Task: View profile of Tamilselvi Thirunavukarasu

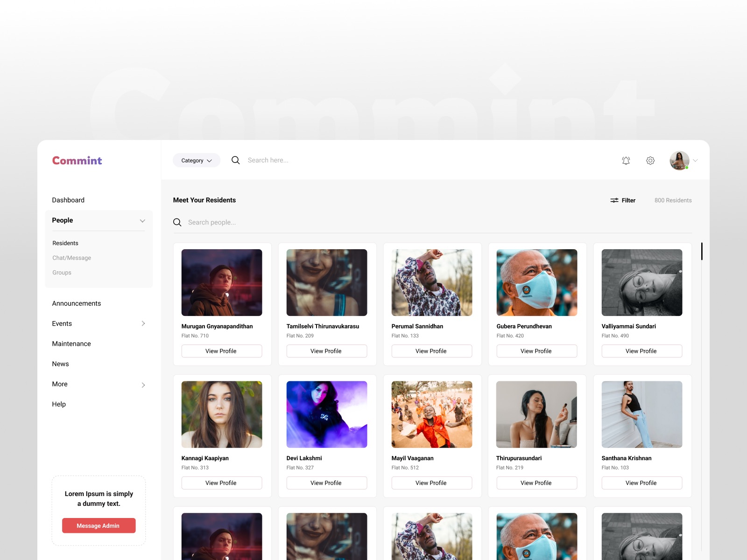Action: point(326,351)
